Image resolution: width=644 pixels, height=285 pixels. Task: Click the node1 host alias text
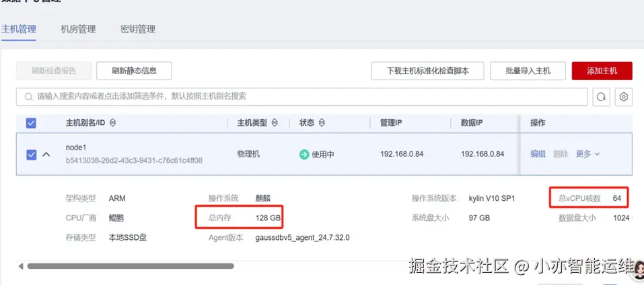(x=76, y=148)
